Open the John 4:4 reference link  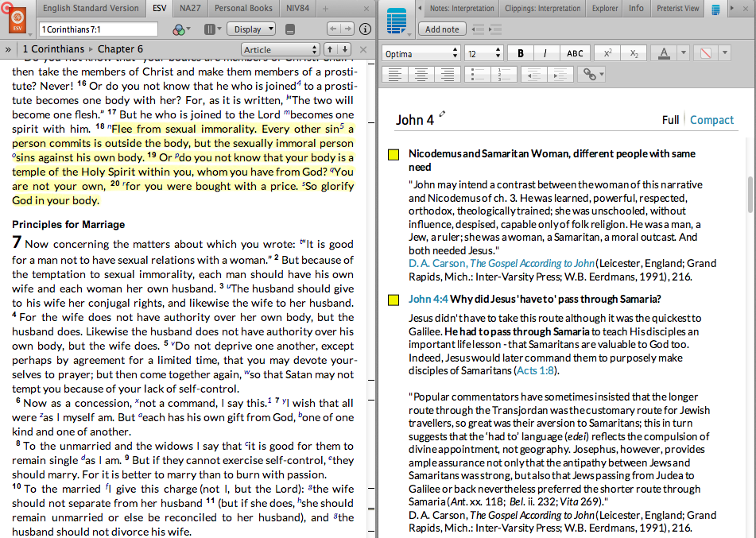click(x=428, y=299)
